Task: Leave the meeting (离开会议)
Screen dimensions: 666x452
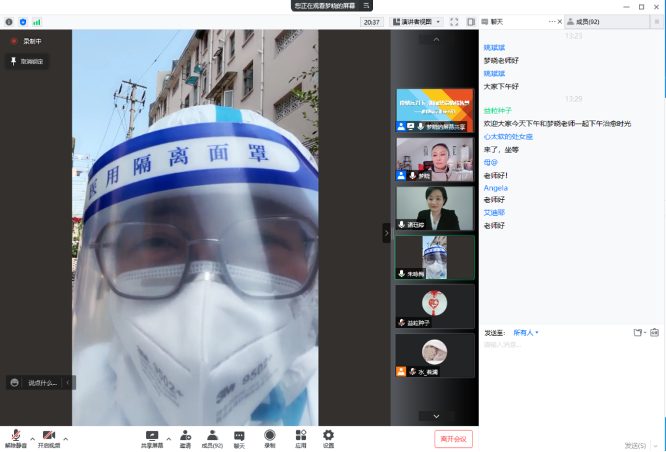Action: click(453, 438)
